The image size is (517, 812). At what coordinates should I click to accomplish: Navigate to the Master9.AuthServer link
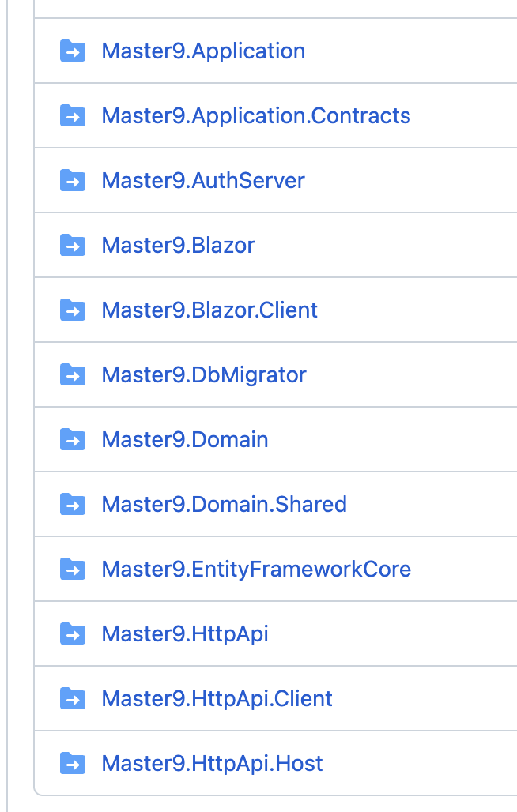[x=203, y=181]
